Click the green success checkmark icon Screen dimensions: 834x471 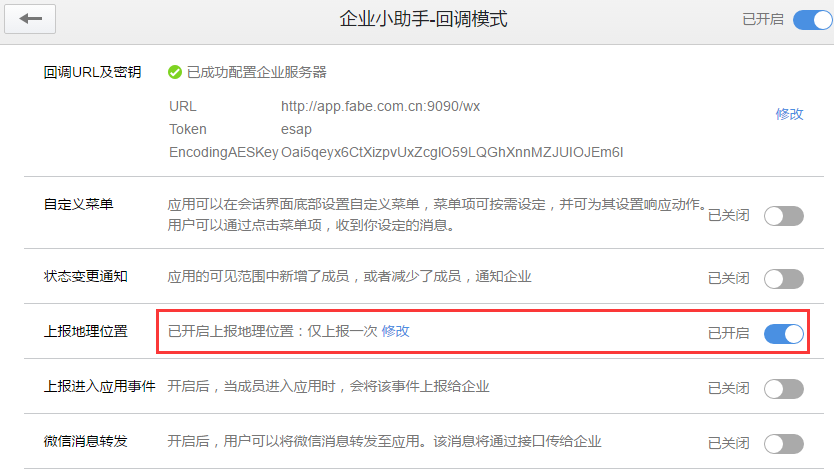(x=175, y=72)
